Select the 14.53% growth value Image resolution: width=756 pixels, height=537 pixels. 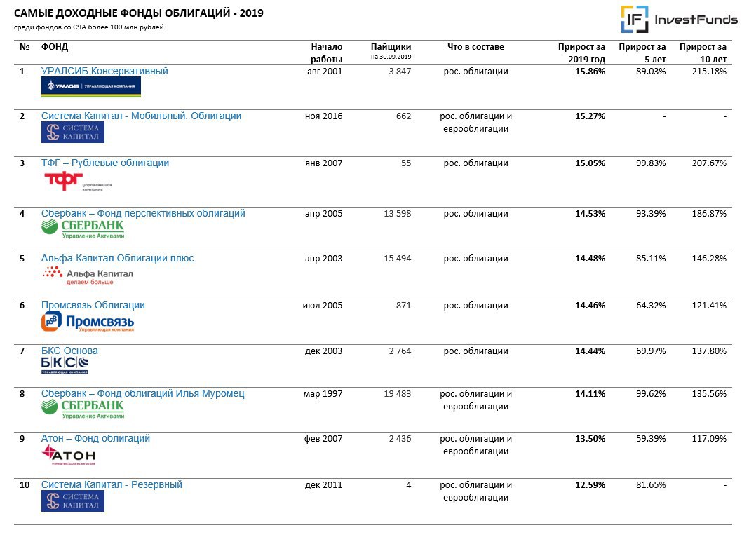(x=590, y=214)
